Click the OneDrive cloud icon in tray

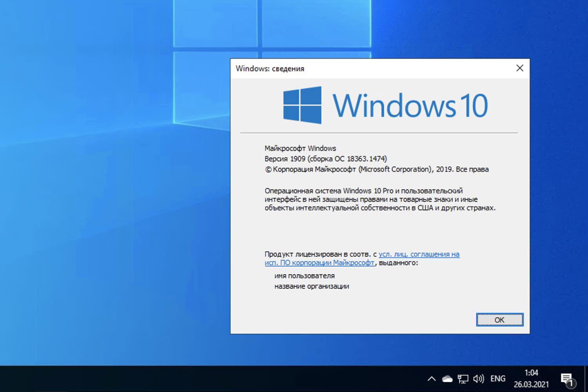coord(447,378)
